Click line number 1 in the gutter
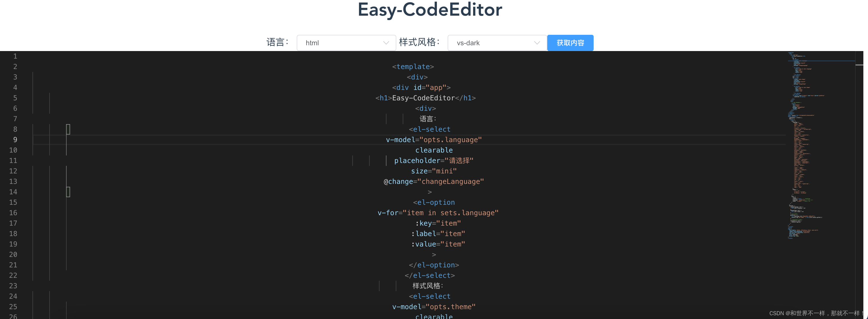The image size is (868, 319). coord(15,56)
